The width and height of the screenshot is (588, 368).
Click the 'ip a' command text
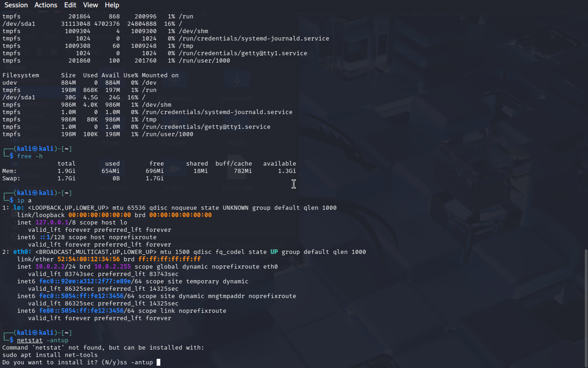click(24, 201)
